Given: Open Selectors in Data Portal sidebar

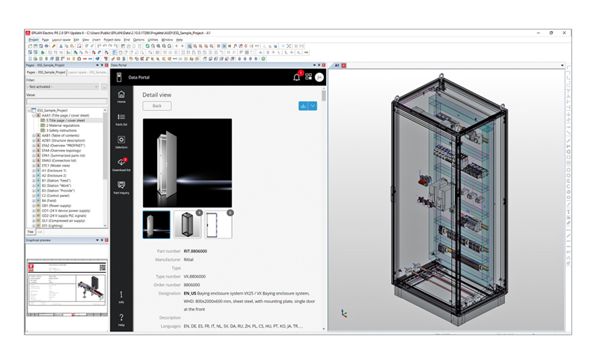Looking at the screenshot, I should click(x=121, y=142).
